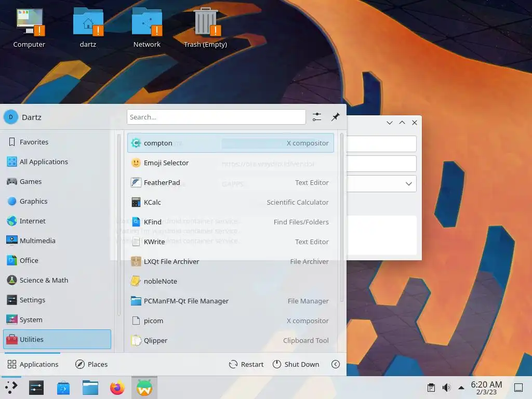Screen dimensions: 532x399
Task: Launch nobleNote application
Action: tap(230, 281)
